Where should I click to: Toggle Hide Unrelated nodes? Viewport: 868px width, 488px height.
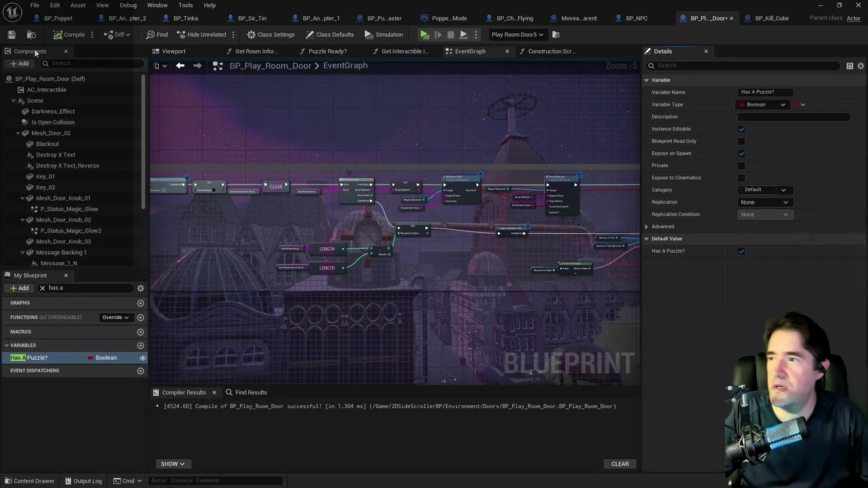(201, 35)
